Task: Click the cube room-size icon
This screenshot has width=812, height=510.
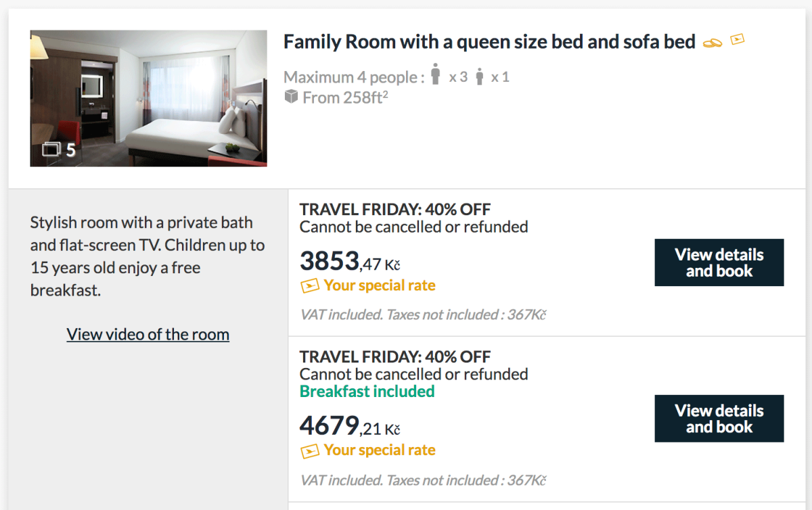Action: click(291, 97)
